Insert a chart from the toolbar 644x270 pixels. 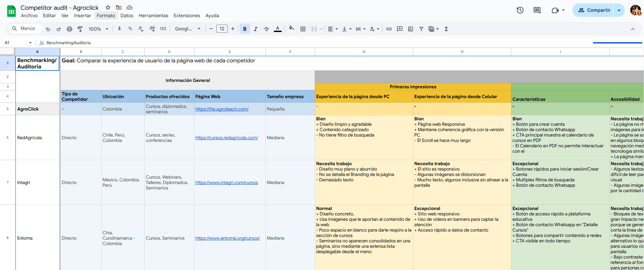tap(411, 29)
